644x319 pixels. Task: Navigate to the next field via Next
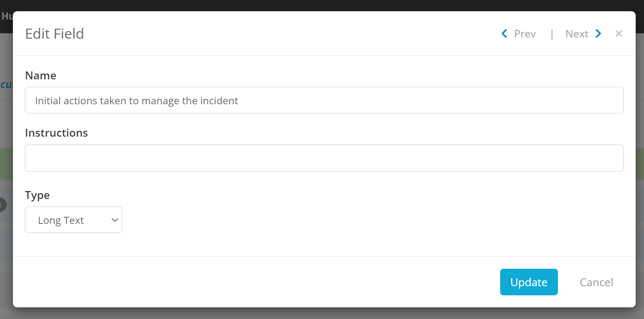pos(577,34)
